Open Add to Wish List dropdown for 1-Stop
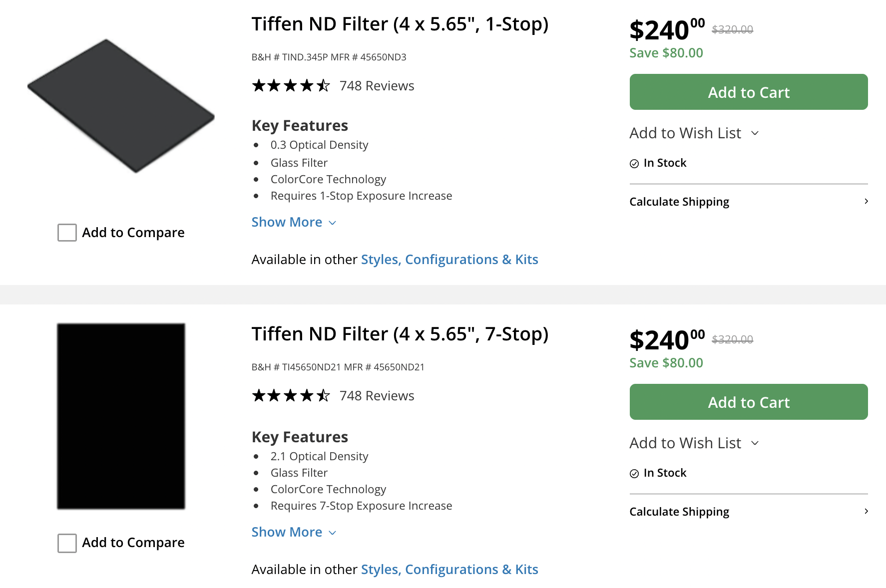 (x=694, y=133)
